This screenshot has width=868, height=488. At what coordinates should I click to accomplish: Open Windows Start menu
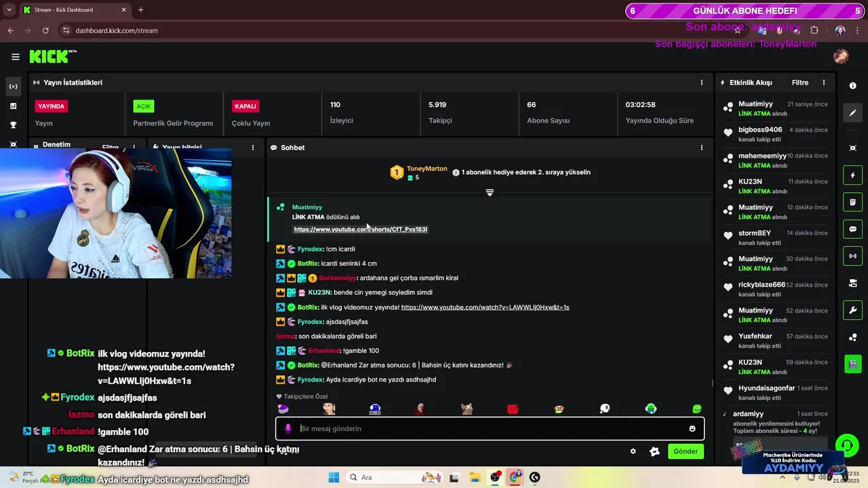(334, 477)
